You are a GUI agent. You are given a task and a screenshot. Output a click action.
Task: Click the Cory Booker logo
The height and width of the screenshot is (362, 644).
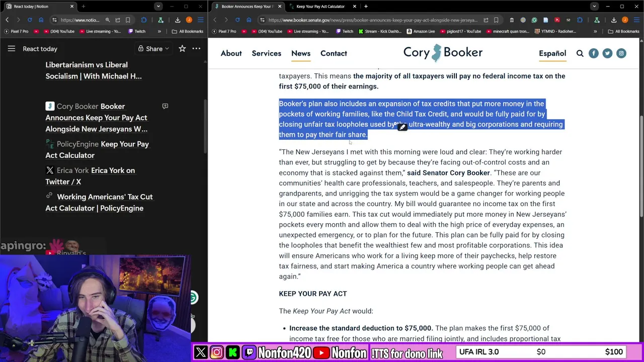443,53
